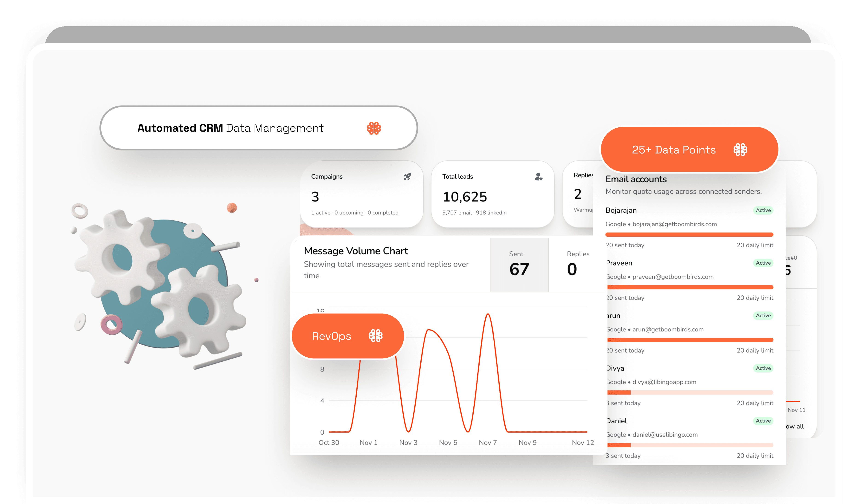Click Bojarajan's Active status badge
Viewport: 868px width, 504px height.
pyautogui.click(x=763, y=210)
